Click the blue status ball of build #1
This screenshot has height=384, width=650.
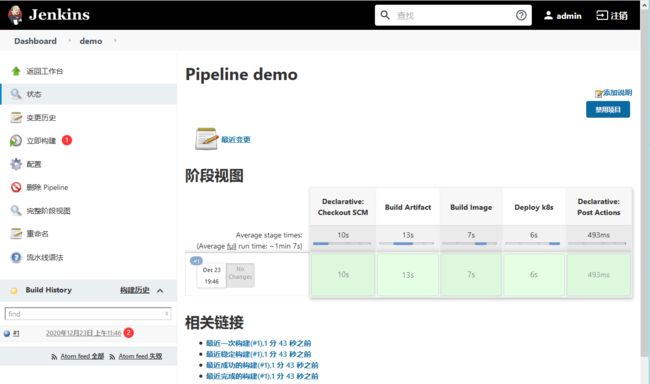click(7, 333)
